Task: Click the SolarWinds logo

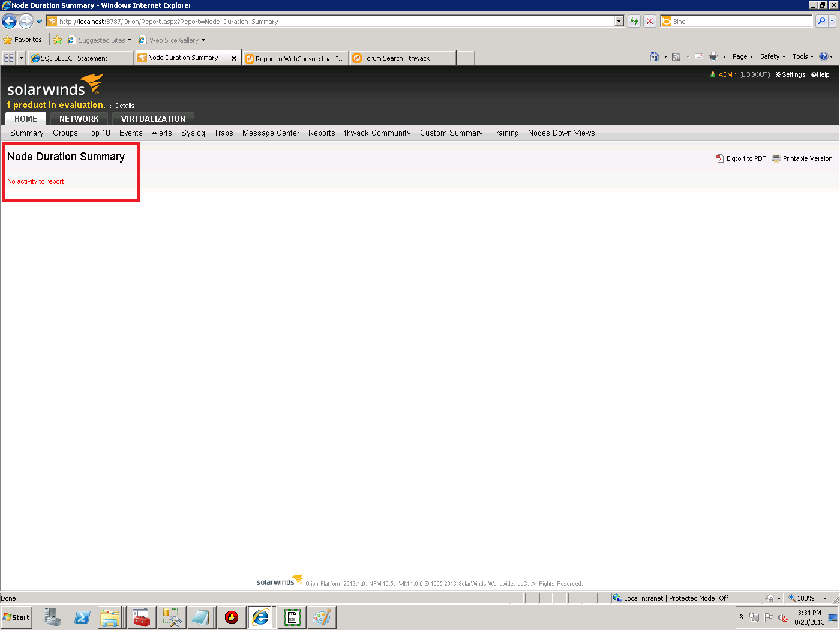Action: [55, 85]
